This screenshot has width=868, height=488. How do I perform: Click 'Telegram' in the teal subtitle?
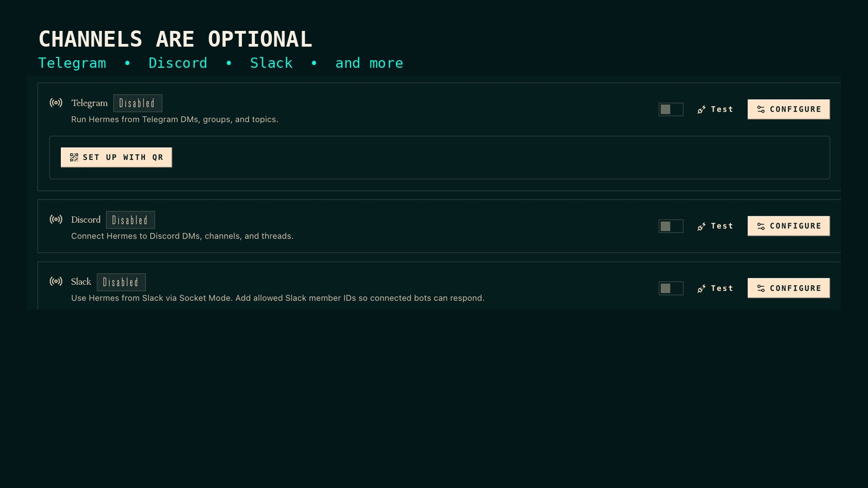pyautogui.click(x=72, y=63)
